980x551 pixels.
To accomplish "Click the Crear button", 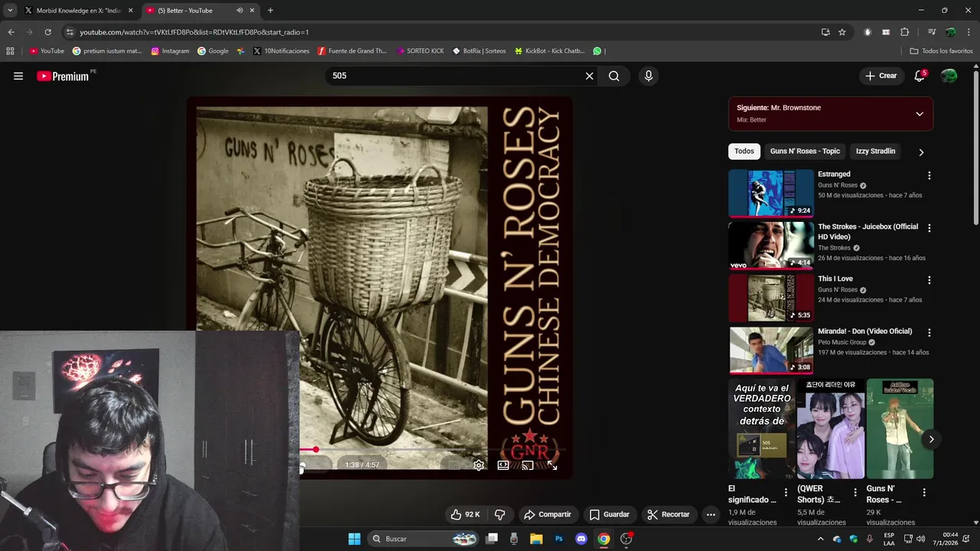I will tap(880, 76).
